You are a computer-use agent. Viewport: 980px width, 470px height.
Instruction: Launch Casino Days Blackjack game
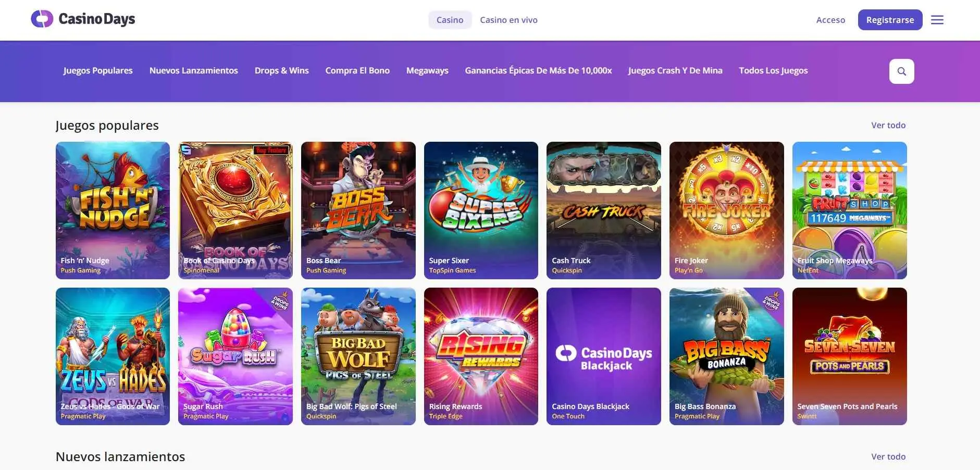(603, 356)
